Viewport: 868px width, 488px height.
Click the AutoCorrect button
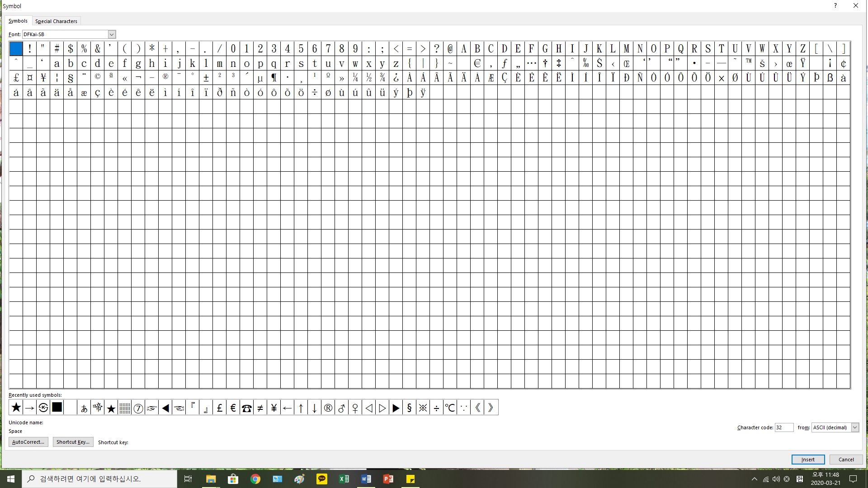pos(28,442)
